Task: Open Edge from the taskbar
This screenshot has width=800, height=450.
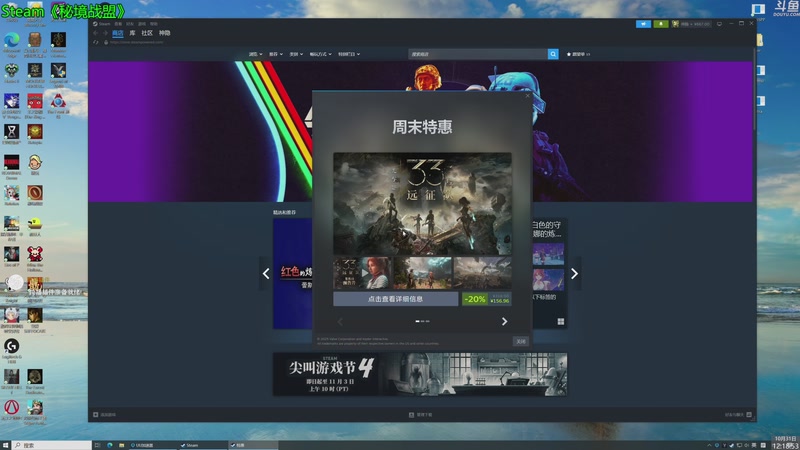Action: coord(110,445)
